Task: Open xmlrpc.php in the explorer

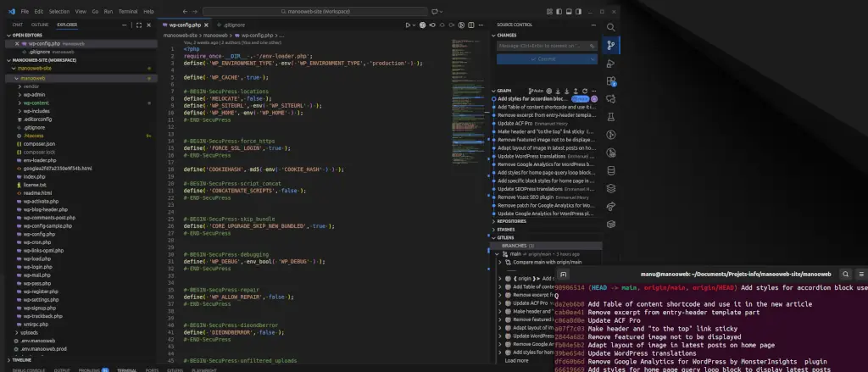Action: tap(36, 325)
